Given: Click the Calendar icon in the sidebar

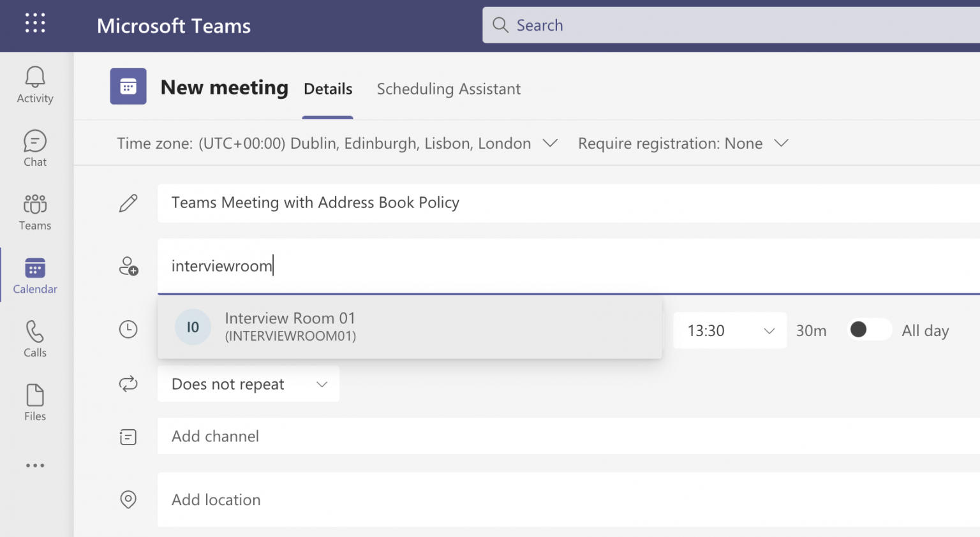Looking at the screenshot, I should (x=35, y=274).
